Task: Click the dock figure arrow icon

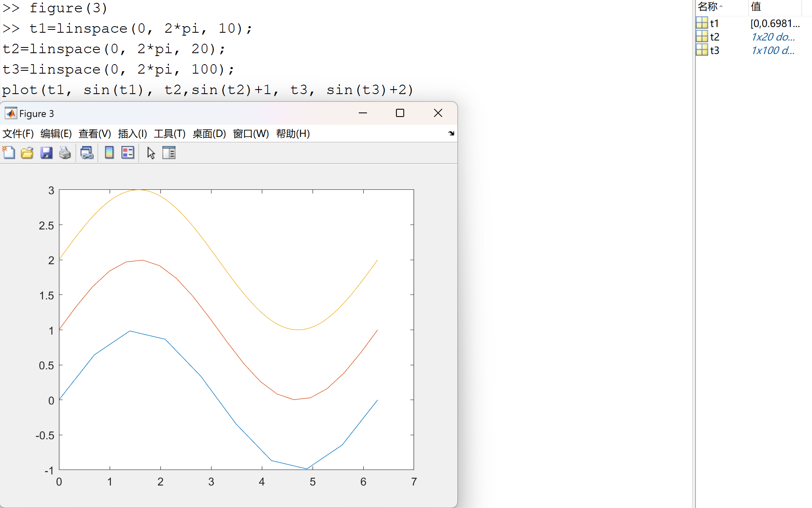Action: coord(451,133)
